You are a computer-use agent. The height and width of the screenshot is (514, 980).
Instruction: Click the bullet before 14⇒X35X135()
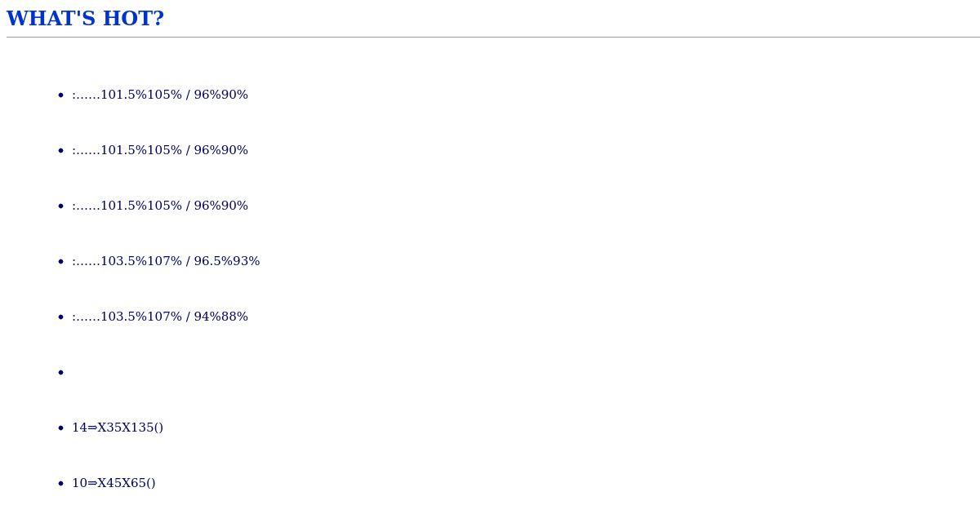click(x=60, y=428)
